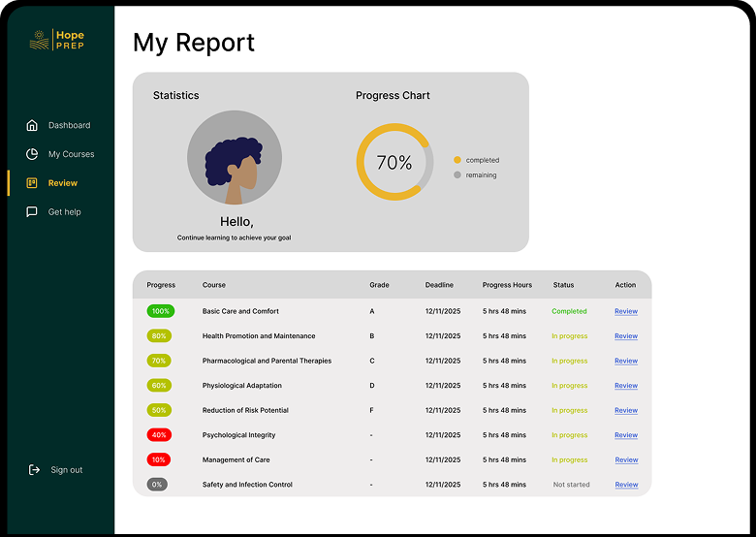The height and width of the screenshot is (537, 756).
Task: Open Review for Safety and Infection Control
Action: click(x=626, y=485)
